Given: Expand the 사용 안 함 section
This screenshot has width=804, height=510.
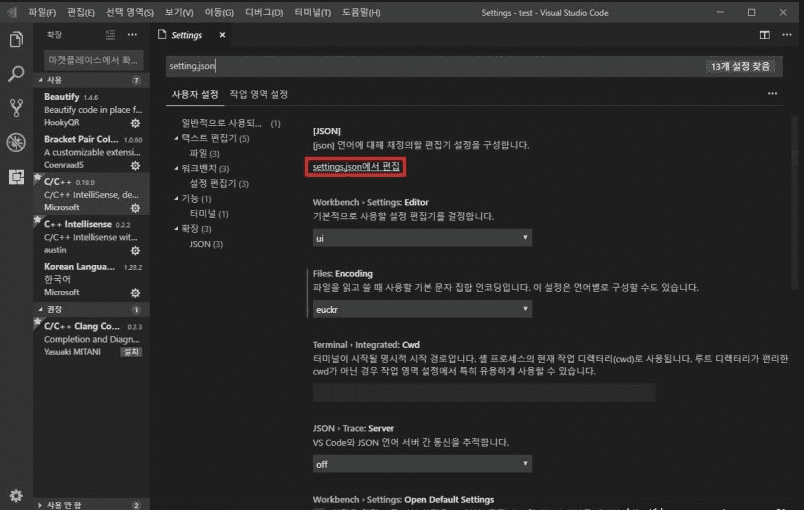Looking at the screenshot, I should 91,505.
